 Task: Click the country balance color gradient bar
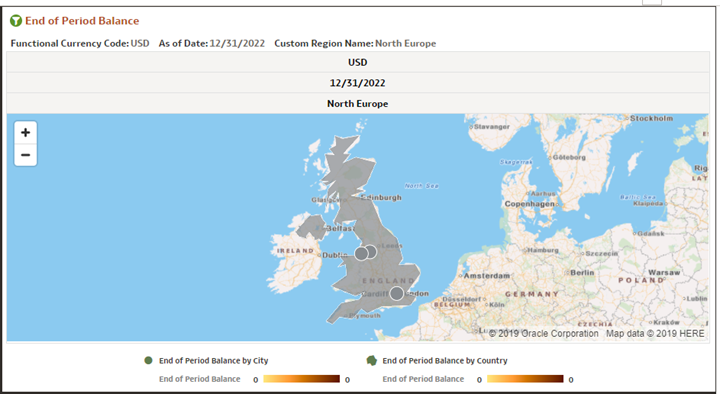click(525, 379)
